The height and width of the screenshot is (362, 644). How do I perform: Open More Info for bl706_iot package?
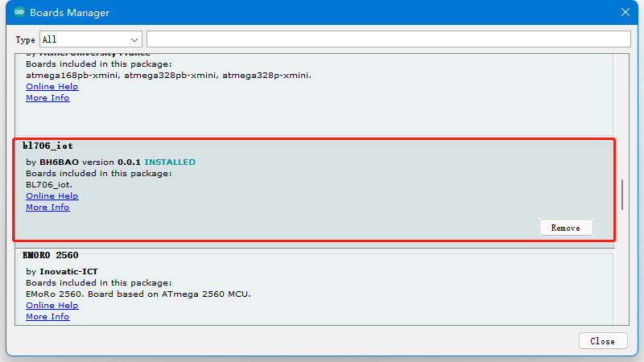coord(47,208)
